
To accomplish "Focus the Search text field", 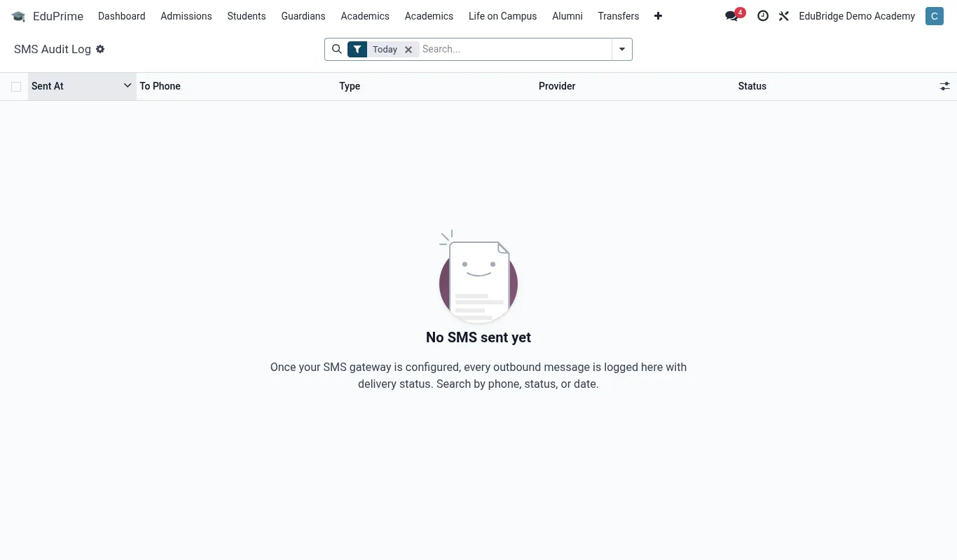I will point(516,49).
